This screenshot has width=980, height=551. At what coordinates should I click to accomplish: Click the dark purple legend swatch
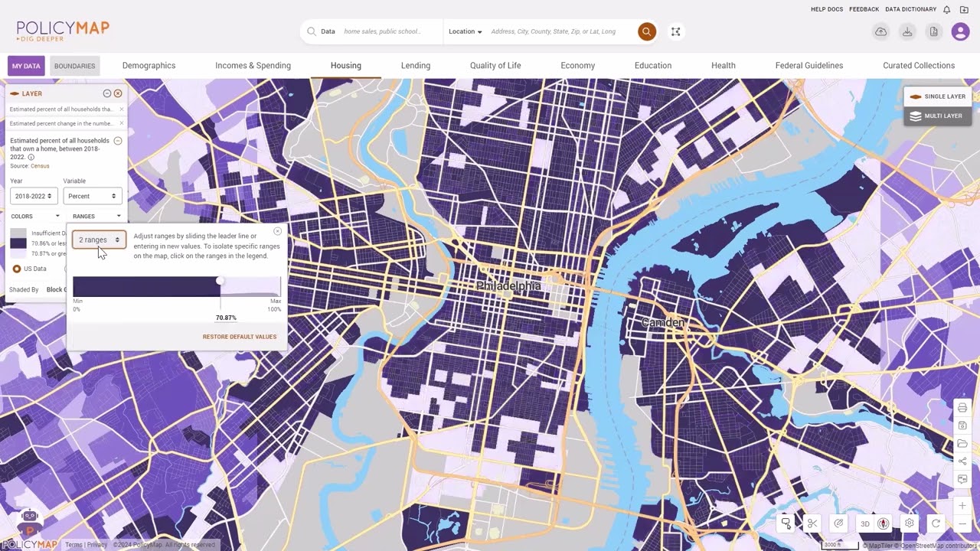coord(18,243)
